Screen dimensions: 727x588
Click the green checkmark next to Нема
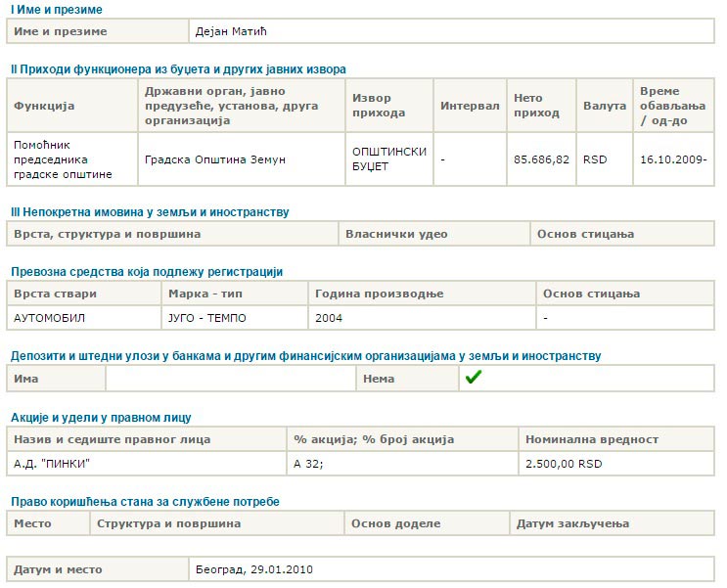click(x=474, y=378)
